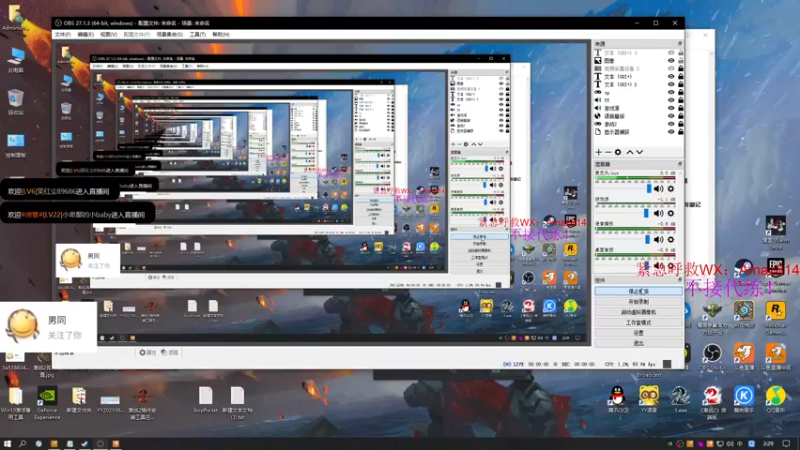Screen dimensions: 800x450
Task: Click the taskbar clock showing 2:29
Action: coord(768,444)
